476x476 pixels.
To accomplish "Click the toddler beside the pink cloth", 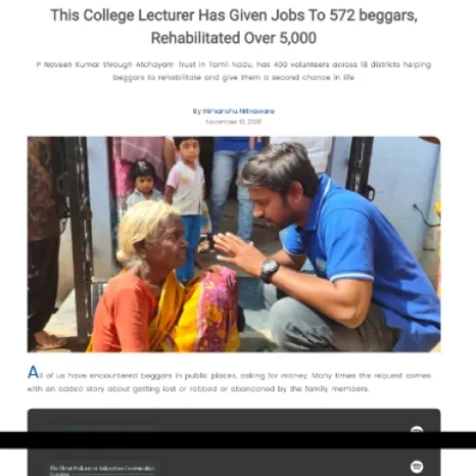I will pos(144,183).
